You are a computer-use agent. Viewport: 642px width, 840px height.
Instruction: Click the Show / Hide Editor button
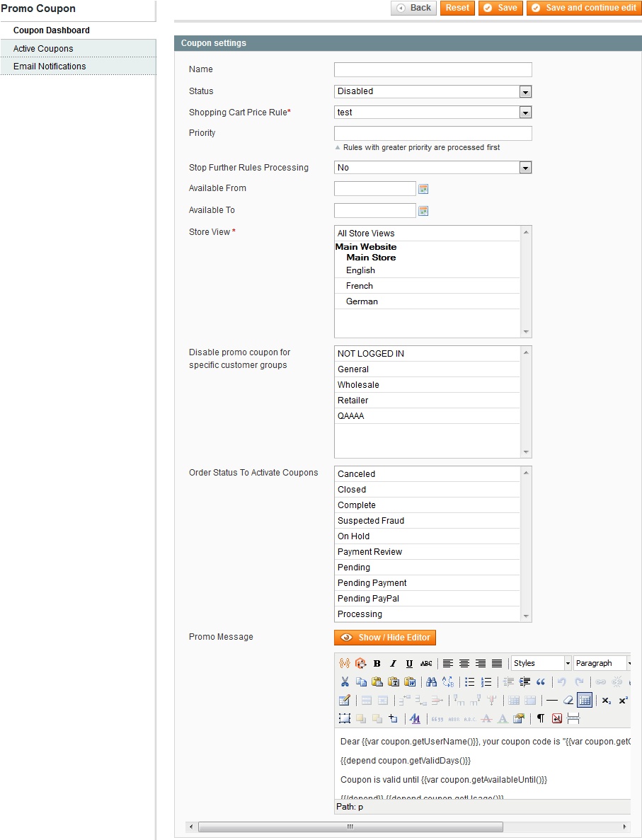tap(384, 638)
